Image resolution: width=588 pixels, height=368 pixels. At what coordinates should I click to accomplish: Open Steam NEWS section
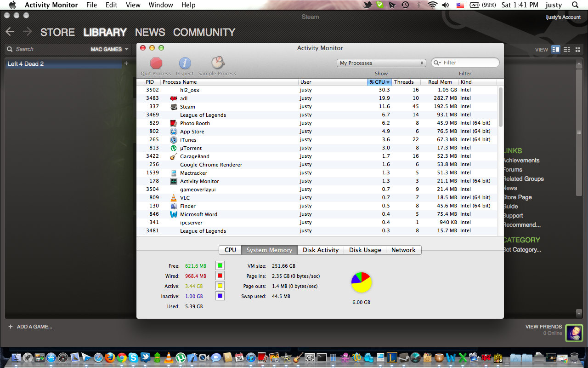[x=150, y=32]
